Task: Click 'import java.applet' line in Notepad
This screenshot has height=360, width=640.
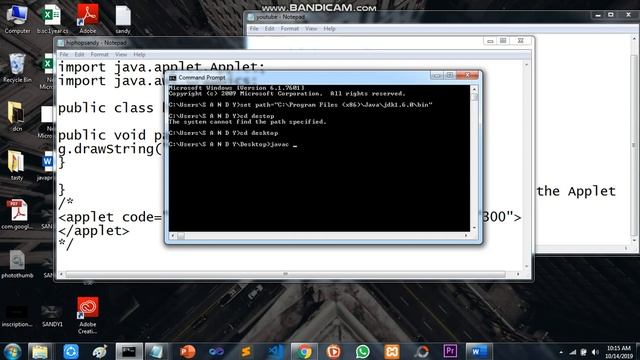Action: [161, 67]
